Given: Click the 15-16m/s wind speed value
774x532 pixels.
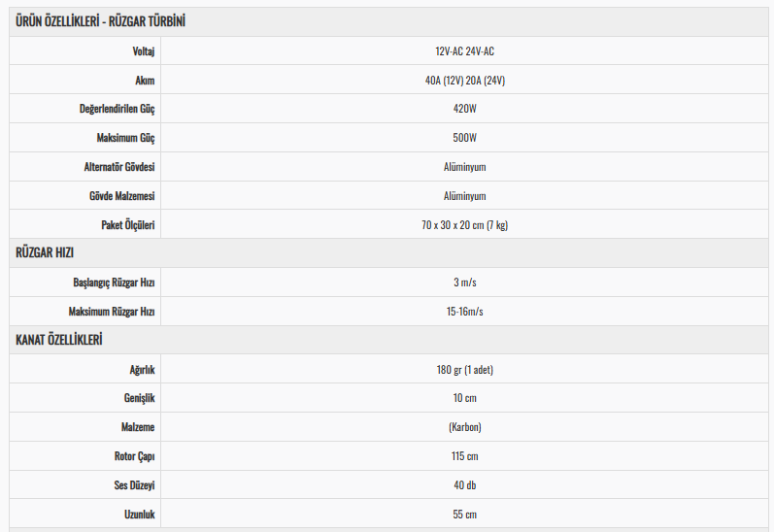Looking at the screenshot, I should click(464, 312).
